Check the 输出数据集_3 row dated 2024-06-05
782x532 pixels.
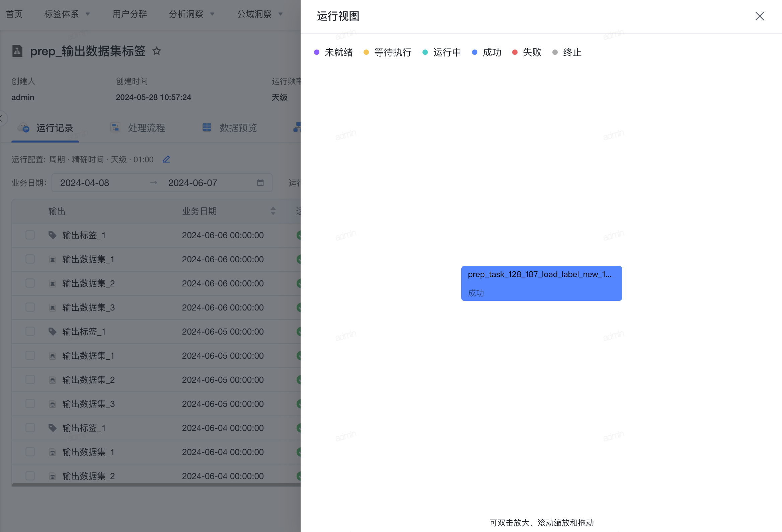[30, 404]
